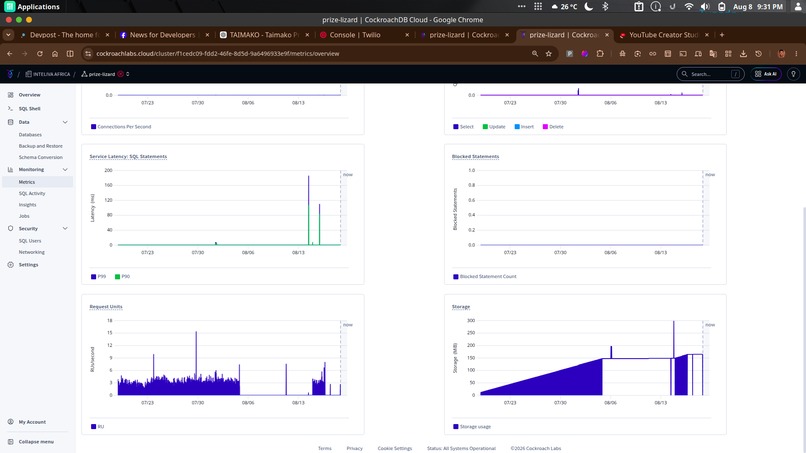806x453 pixels.
Task: Toggle Delete series in legend
Action: point(553,126)
